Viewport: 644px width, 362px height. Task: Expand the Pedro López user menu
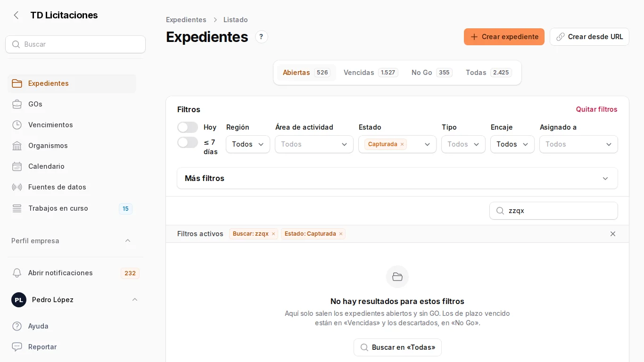75,300
